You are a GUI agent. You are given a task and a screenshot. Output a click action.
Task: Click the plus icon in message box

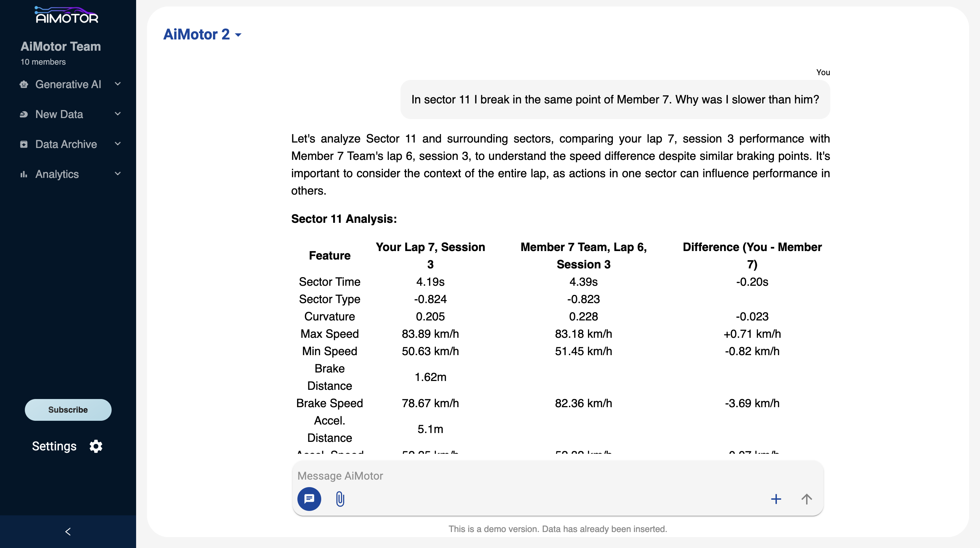(x=776, y=499)
